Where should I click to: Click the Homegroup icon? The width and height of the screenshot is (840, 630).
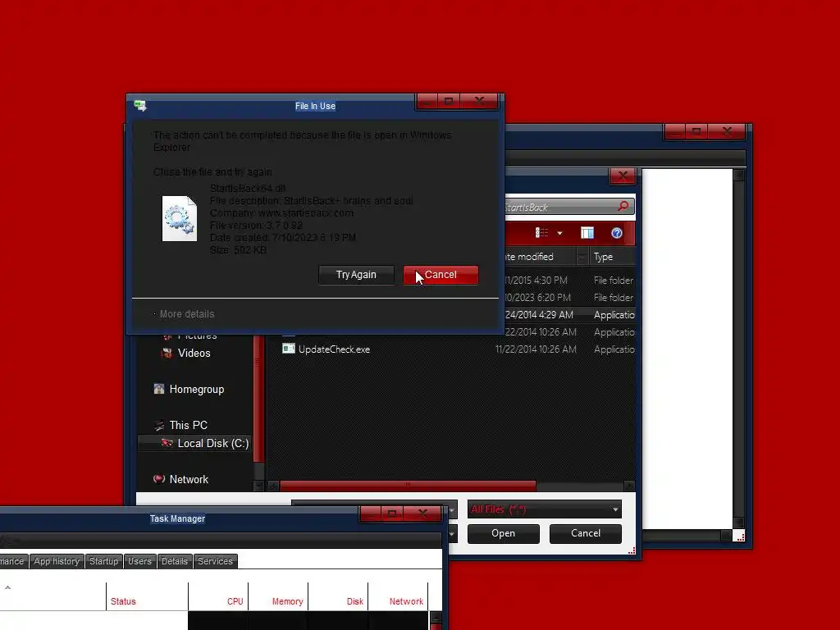tap(158, 389)
